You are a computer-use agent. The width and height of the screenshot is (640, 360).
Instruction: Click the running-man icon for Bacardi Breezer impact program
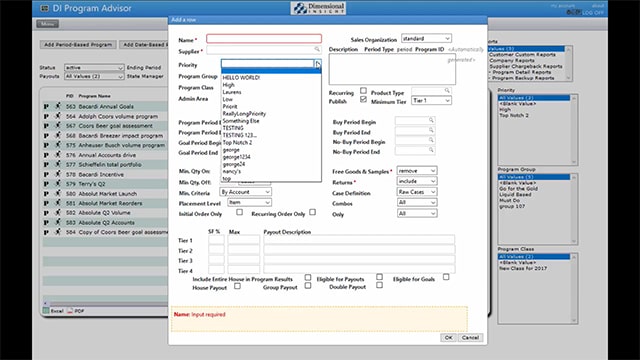58,135
